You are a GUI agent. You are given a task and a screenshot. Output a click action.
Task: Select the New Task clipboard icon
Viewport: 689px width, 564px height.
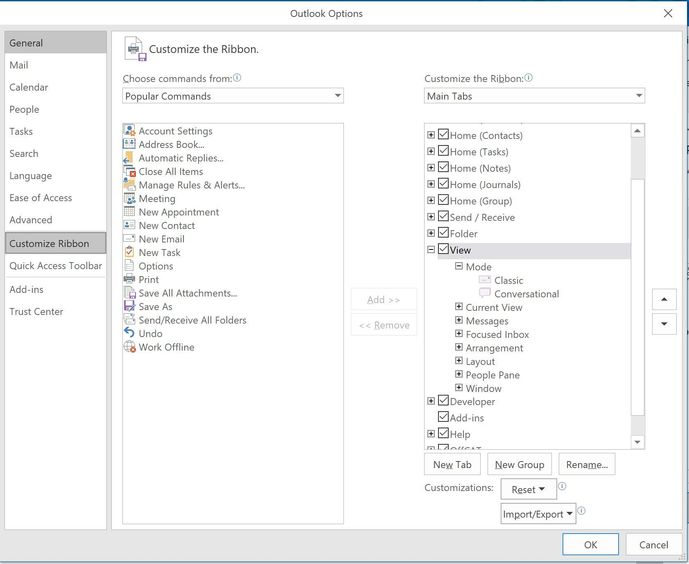pos(130,252)
